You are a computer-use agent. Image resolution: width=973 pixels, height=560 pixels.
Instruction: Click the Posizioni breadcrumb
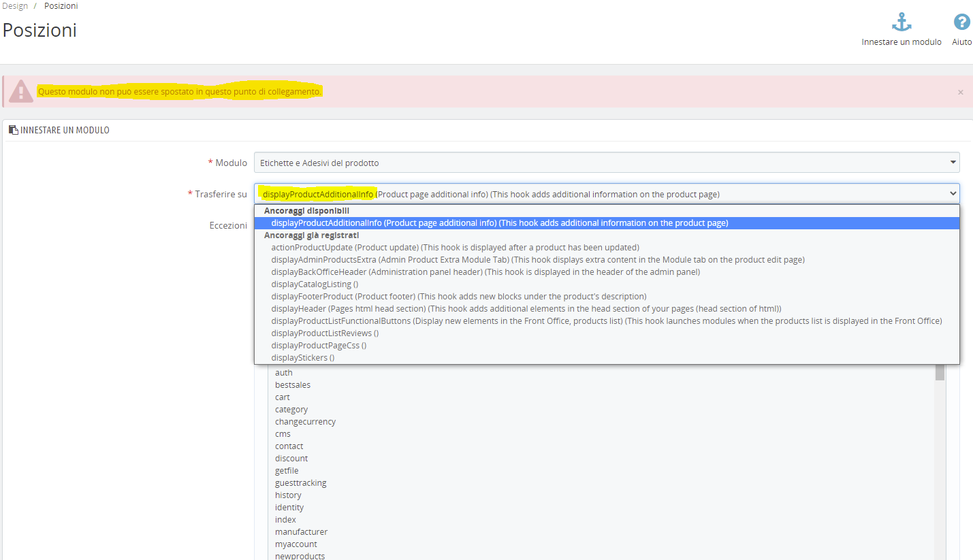61,6
